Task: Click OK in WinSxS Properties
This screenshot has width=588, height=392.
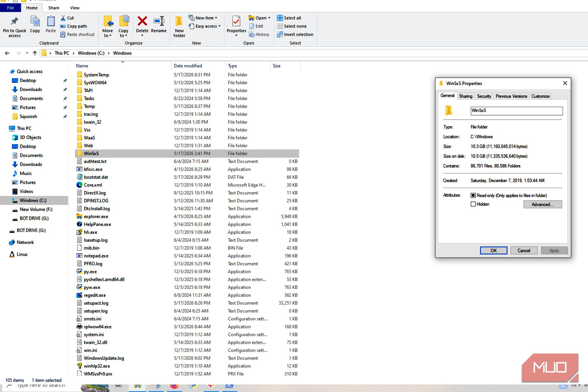Action: (x=493, y=251)
